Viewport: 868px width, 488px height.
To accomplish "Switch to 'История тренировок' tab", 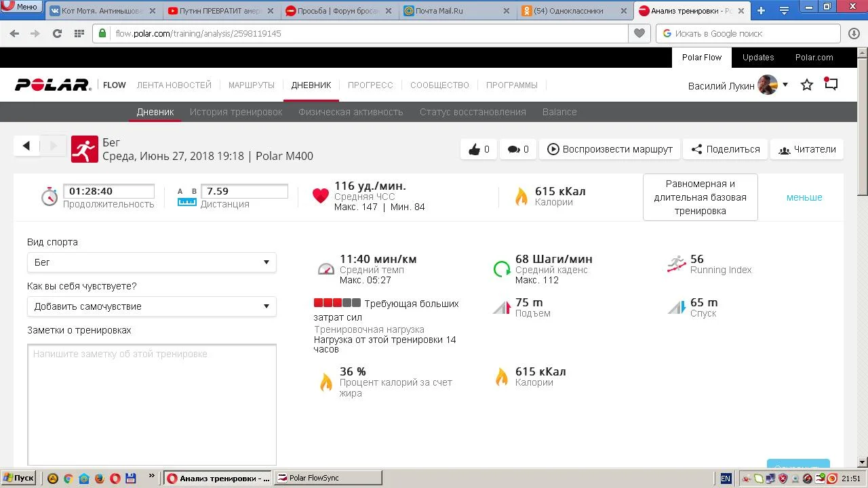I will point(236,112).
